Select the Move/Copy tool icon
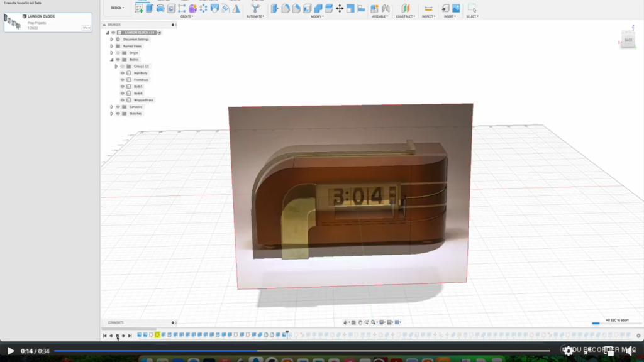 [340, 8]
